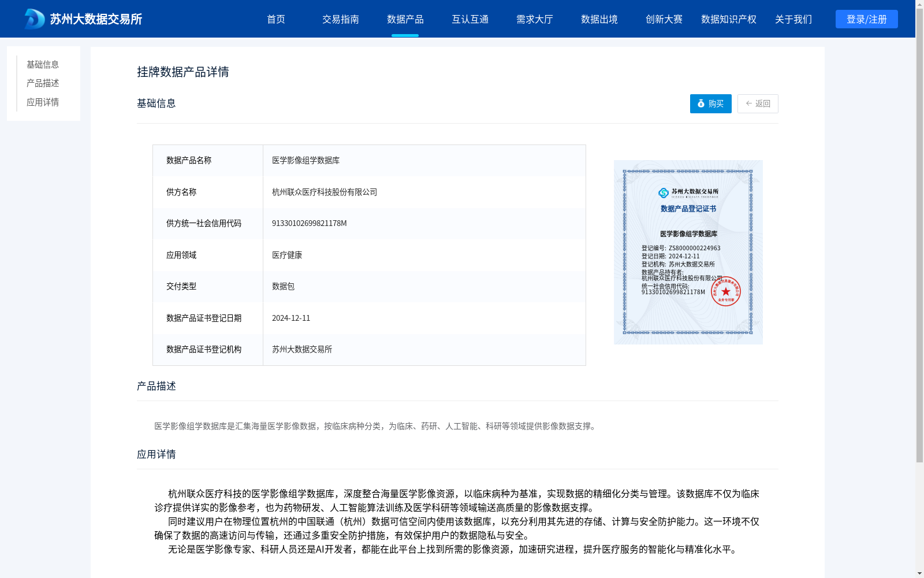Click supplier 杭州联众医疗科技股份有限公司

[325, 192]
